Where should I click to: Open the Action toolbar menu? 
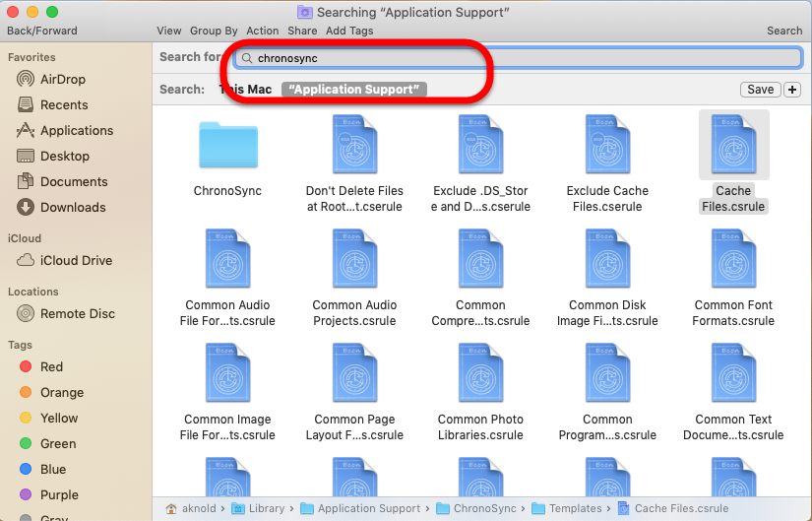click(x=263, y=31)
